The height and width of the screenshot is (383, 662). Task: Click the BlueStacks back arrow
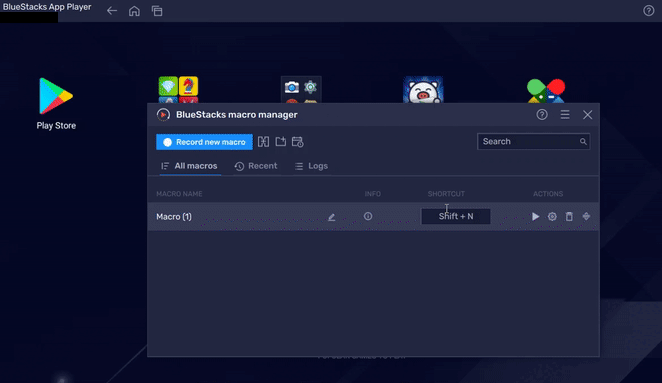coord(111,11)
